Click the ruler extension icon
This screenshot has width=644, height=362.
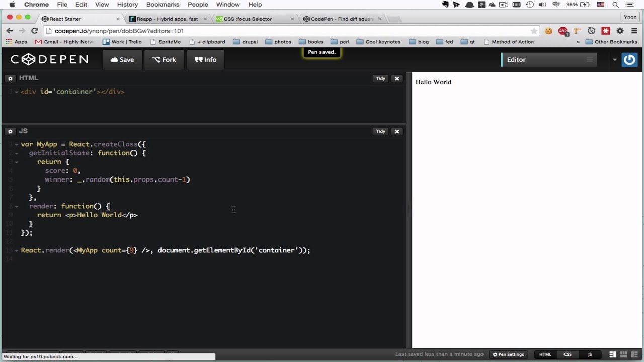click(577, 31)
